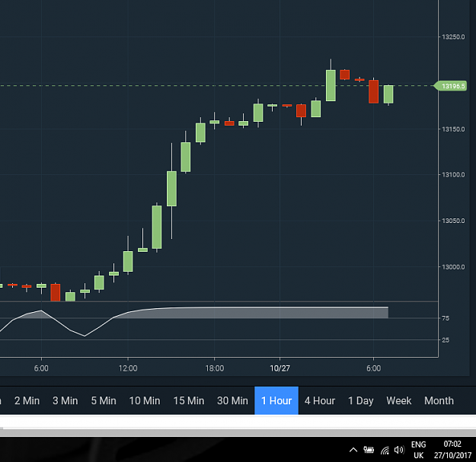Click the 13100.0 price axis label

tap(453, 175)
